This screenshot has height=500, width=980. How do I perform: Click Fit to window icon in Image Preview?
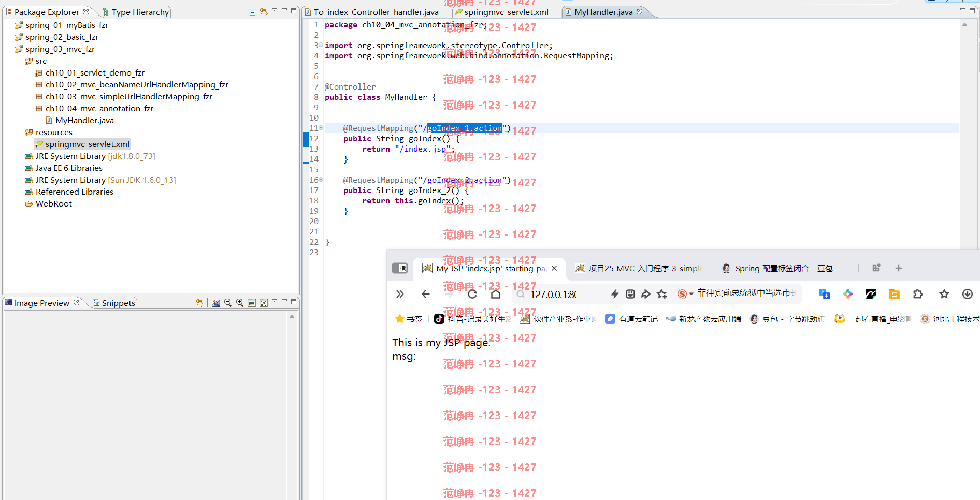264,303
